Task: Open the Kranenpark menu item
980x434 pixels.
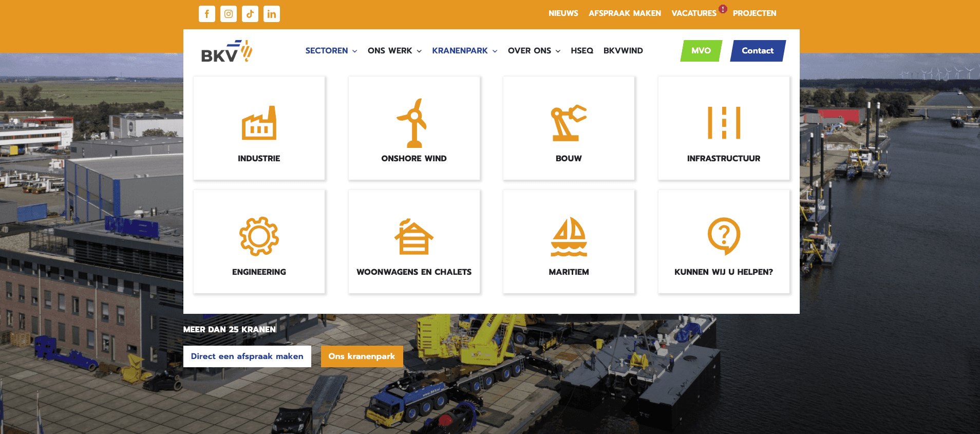Action: [460, 51]
